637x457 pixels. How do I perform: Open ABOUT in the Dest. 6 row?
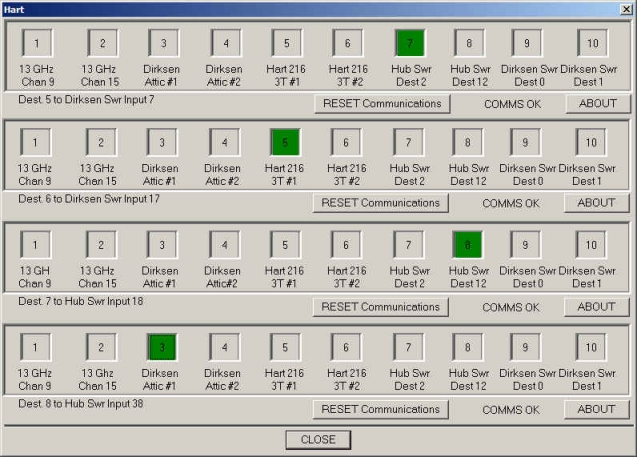pos(596,203)
